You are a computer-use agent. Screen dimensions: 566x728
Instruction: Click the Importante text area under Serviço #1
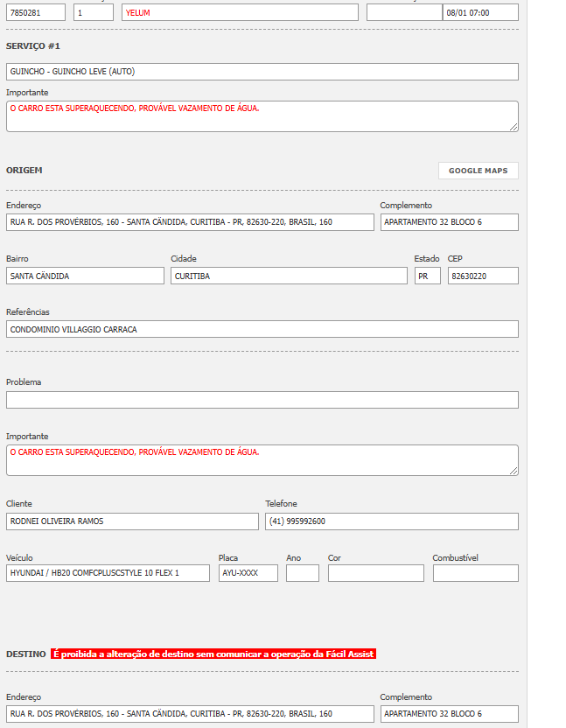point(262,116)
